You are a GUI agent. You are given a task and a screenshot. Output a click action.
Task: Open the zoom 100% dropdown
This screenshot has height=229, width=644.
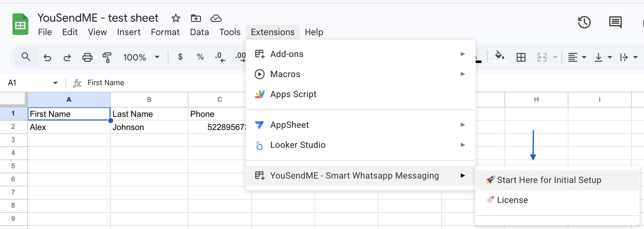point(141,57)
